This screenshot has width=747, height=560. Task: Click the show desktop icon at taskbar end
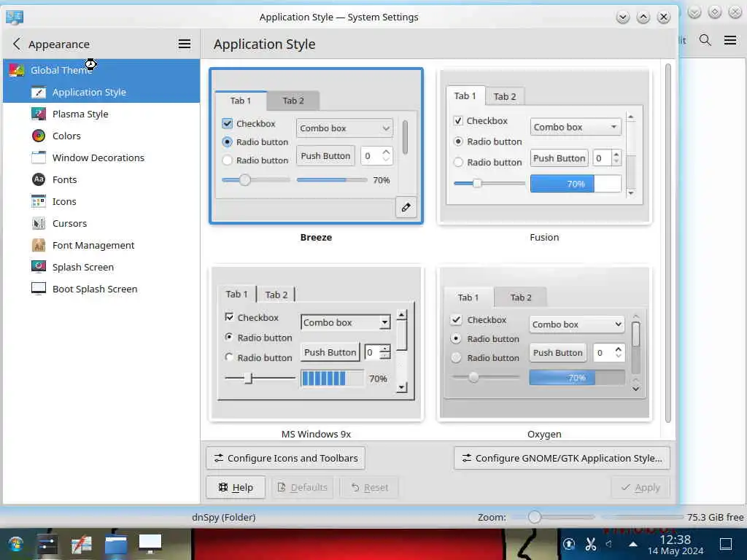click(726, 544)
